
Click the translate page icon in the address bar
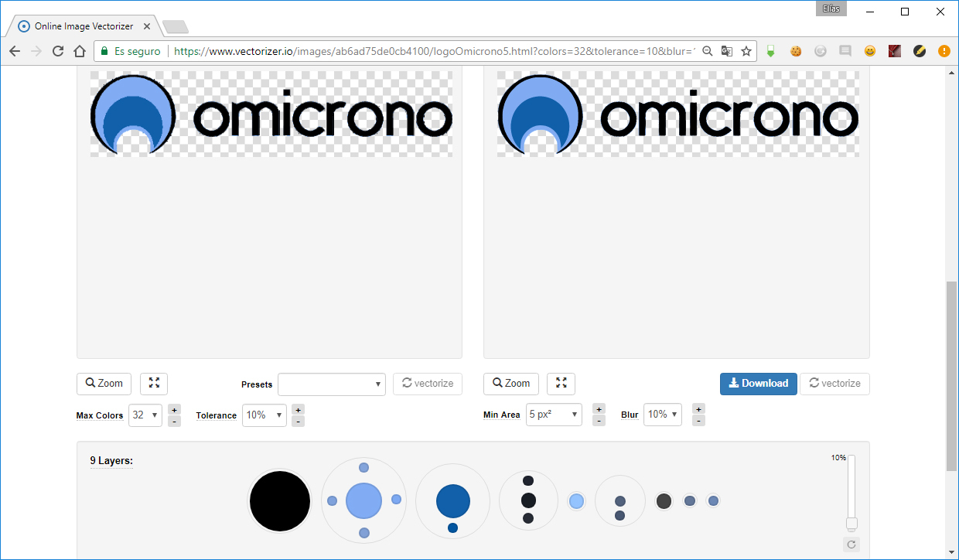pos(727,51)
